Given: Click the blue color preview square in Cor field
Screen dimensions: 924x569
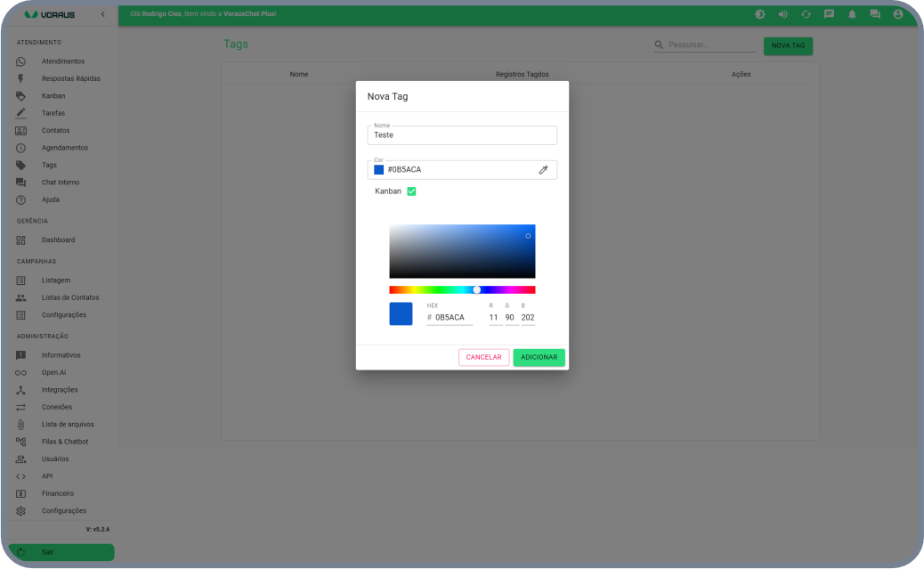Looking at the screenshot, I should [x=379, y=170].
